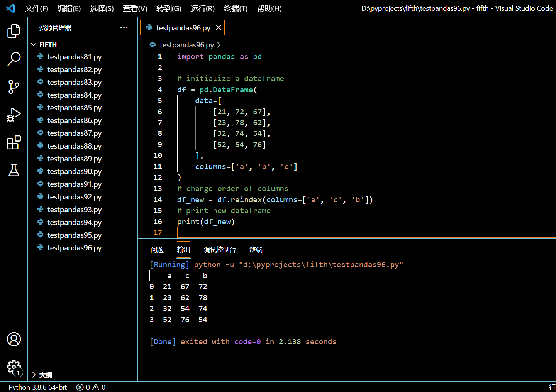Switch to the 调试控制台 panel tab
The height and width of the screenshot is (392, 556).
tap(220, 250)
